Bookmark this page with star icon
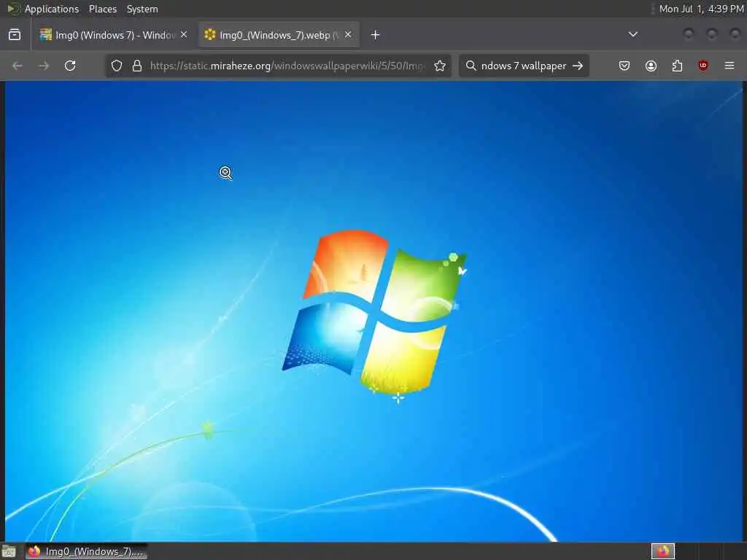Screen dimensions: 747x560 440,66
